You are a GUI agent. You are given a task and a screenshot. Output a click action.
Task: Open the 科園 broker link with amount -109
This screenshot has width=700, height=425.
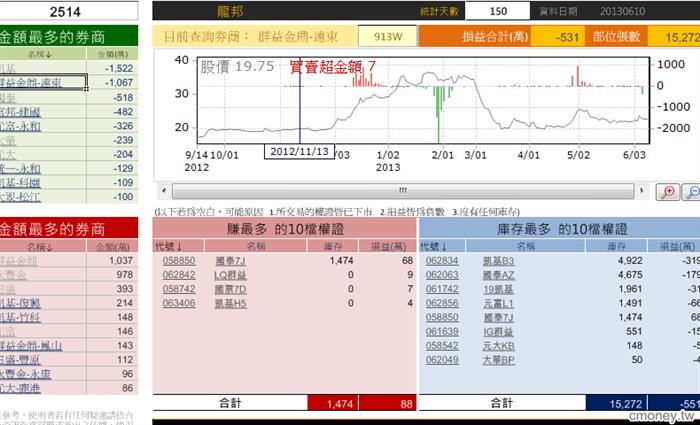(20, 183)
